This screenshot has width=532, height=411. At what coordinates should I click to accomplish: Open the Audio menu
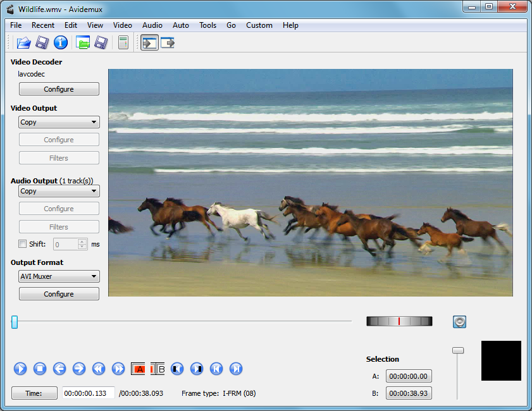pos(152,25)
